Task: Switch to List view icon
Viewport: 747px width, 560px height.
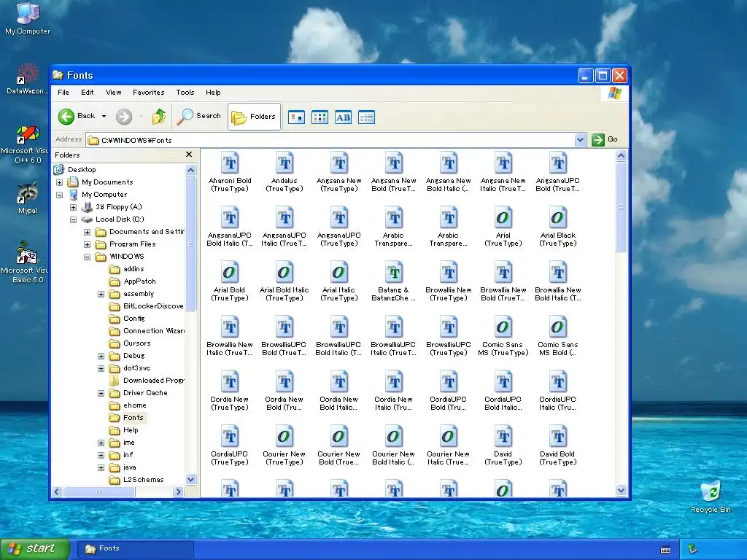Action: click(x=320, y=117)
